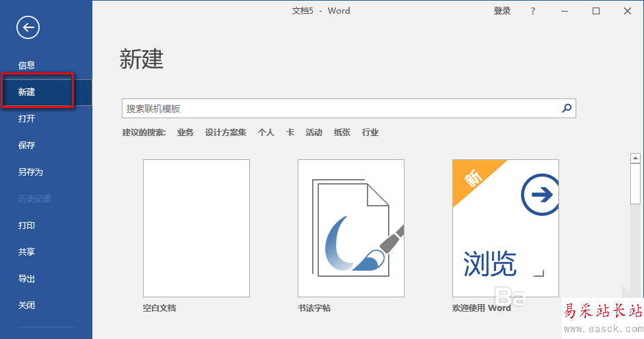
Task: Open the 打印 page
Action: coord(27,226)
